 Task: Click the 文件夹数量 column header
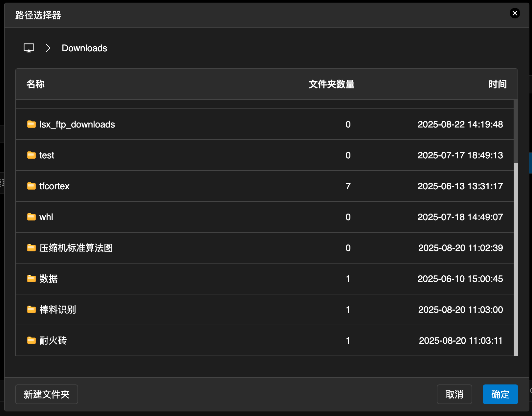[331, 84]
